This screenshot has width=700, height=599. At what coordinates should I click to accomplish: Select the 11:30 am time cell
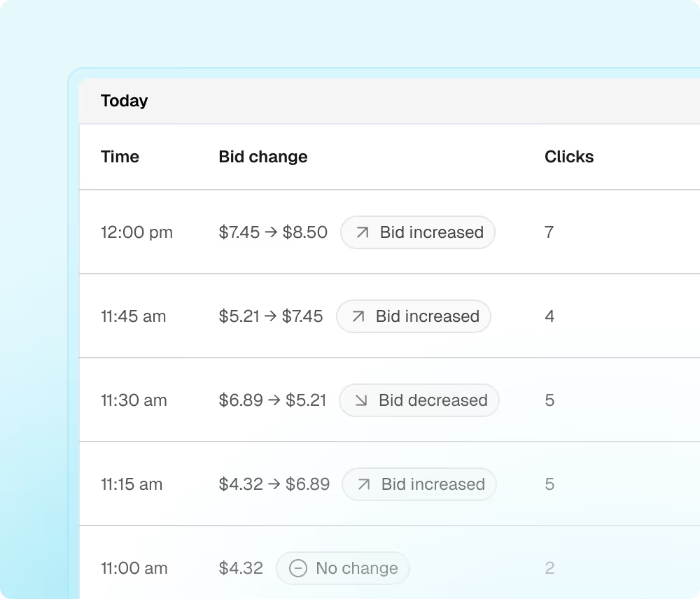click(134, 400)
